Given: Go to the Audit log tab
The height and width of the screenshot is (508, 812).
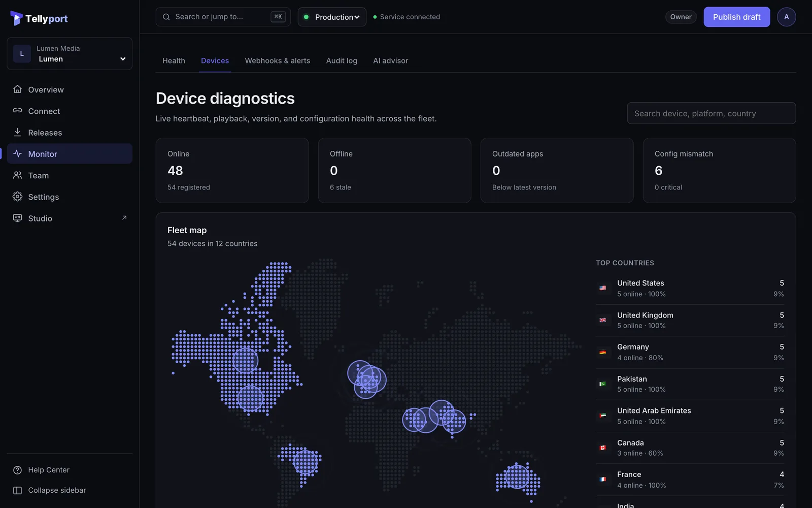Looking at the screenshot, I should coord(342,60).
